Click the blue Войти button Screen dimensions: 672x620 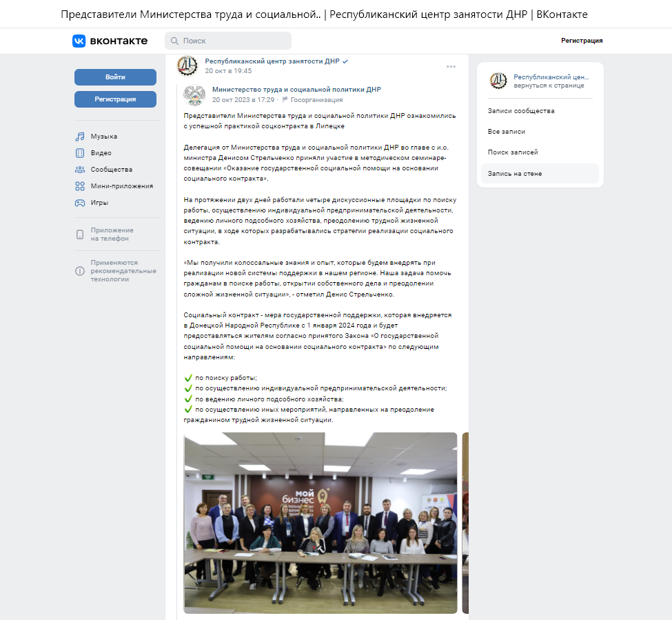pos(115,77)
